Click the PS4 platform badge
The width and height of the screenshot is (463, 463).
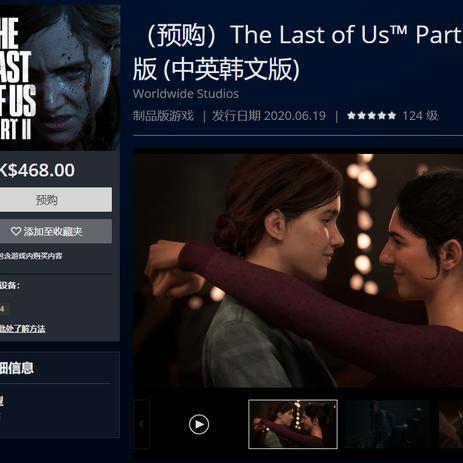point(3,309)
